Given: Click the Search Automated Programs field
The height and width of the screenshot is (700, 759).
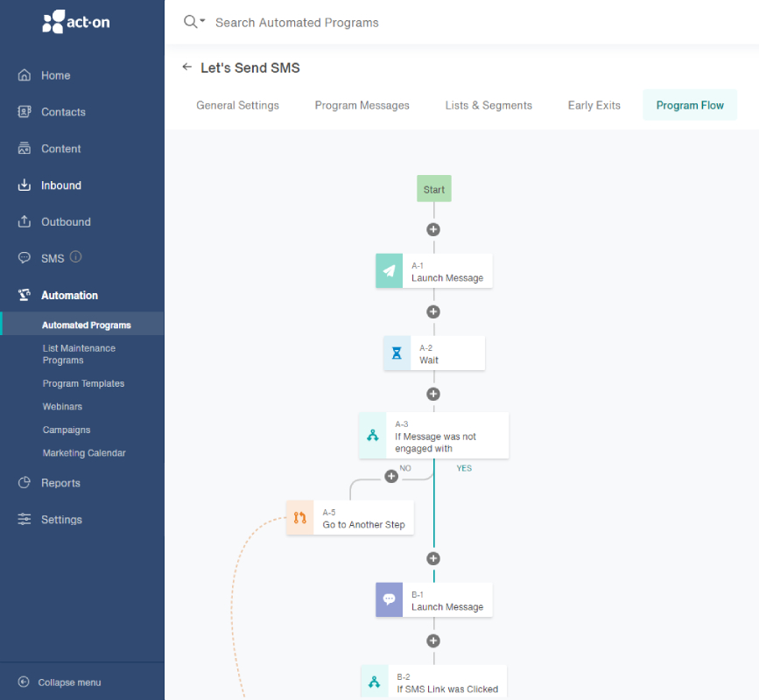Looking at the screenshot, I should coord(297,23).
